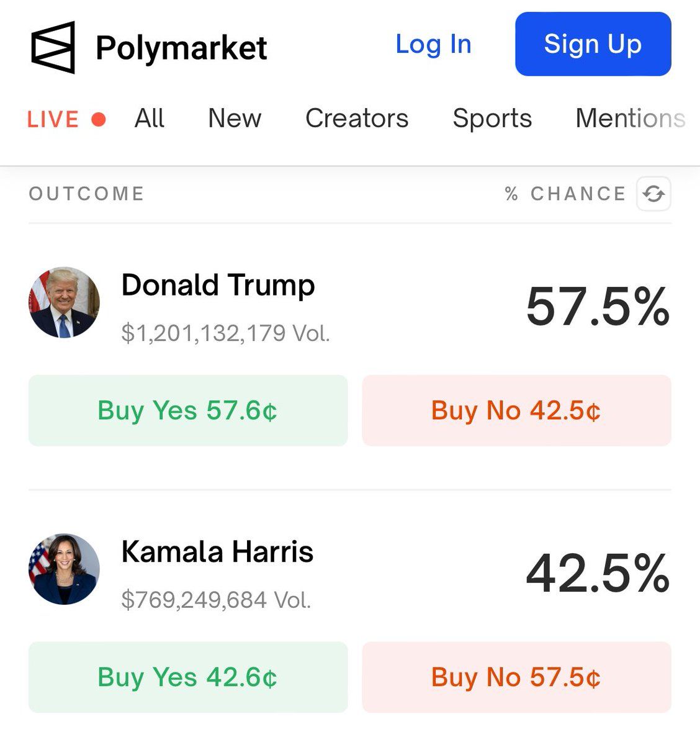The width and height of the screenshot is (700, 745).
Task: Buy No on Trump at 42.5¢
Action: click(x=516, y=410)
